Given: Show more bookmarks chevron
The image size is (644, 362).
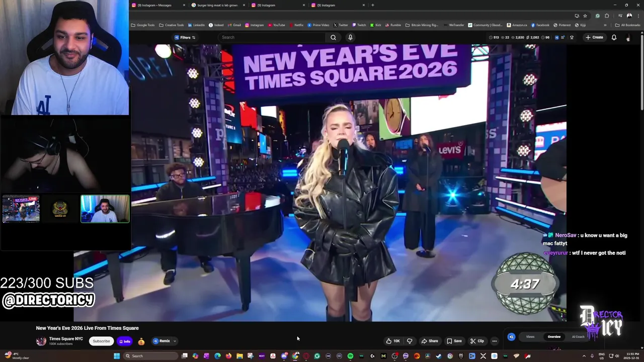Looking at the screenshot, I should [605, 25].
